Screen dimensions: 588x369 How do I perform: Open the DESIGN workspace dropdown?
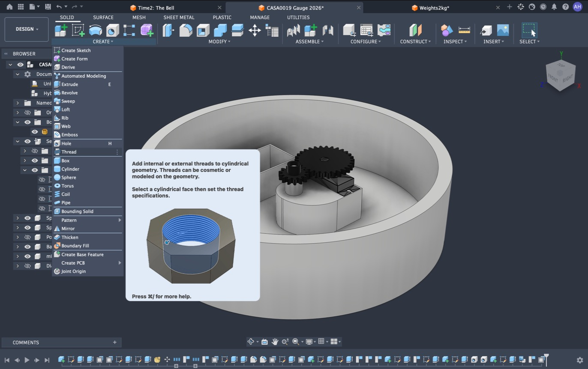pyautogui.click(x=27, y=29)
